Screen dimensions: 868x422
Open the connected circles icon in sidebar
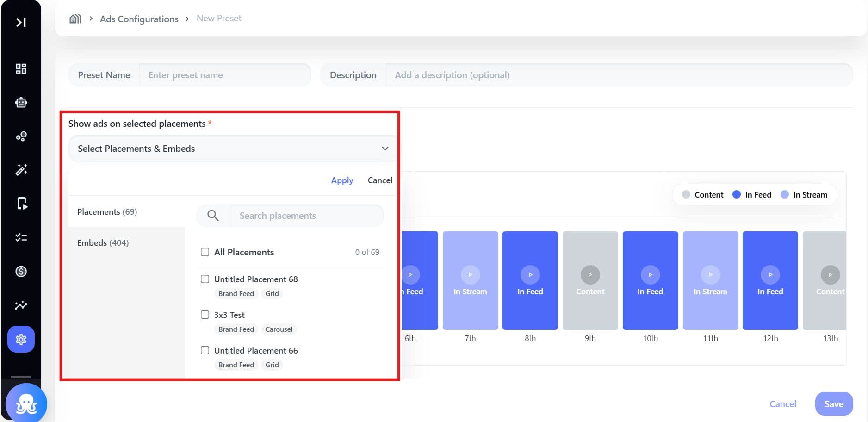tap(21, 137)
